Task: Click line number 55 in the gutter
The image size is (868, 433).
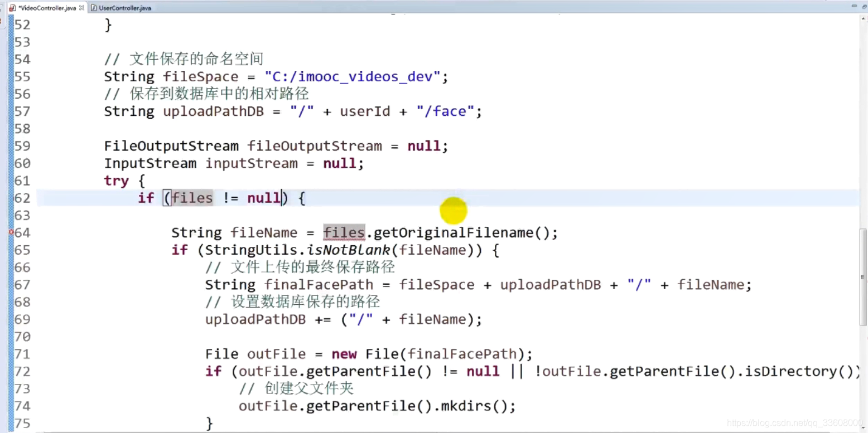Action: pos(22,76)
